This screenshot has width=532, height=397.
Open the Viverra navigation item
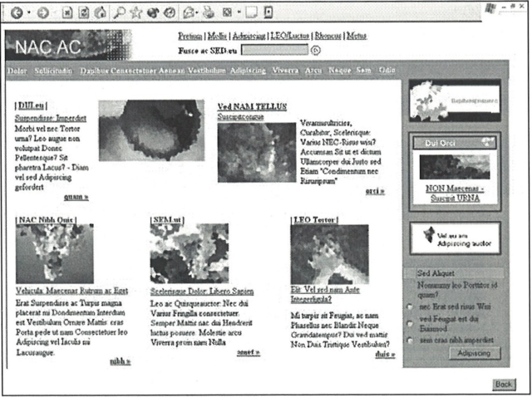[285, 71]
